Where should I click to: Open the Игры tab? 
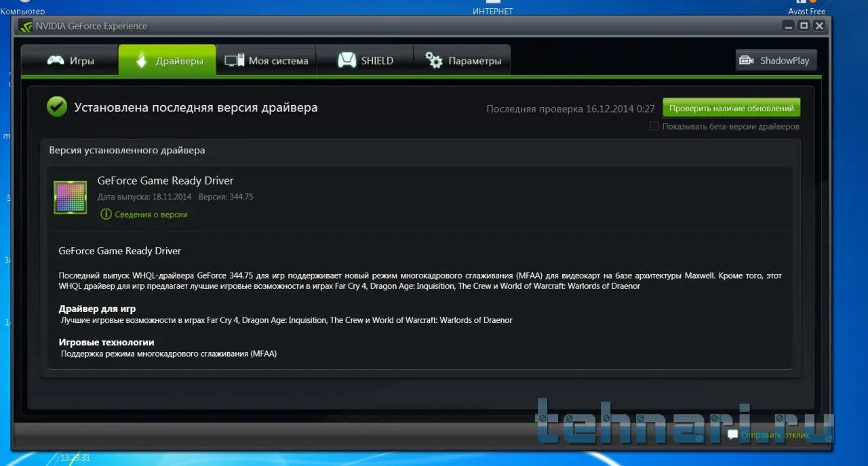[x=70, y=60]
